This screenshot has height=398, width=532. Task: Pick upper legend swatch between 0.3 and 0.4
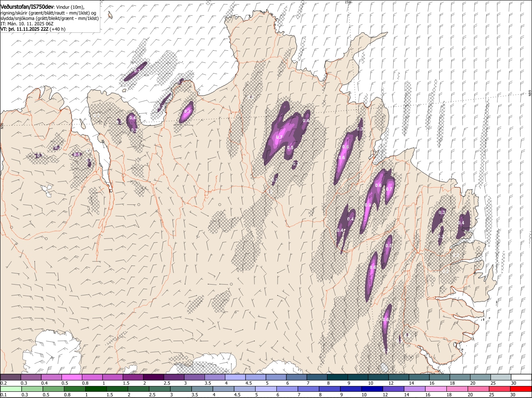coord(31,377)
